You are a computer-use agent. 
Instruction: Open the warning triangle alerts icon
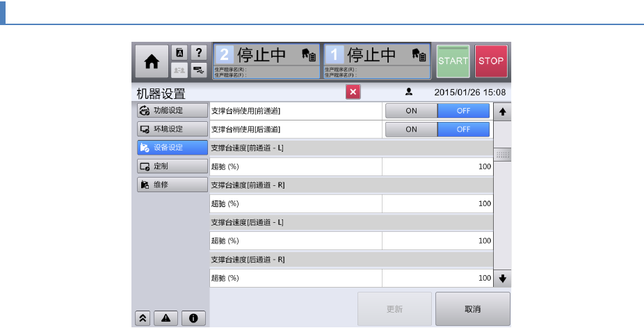pyautogui.click(x=166, y=318)
